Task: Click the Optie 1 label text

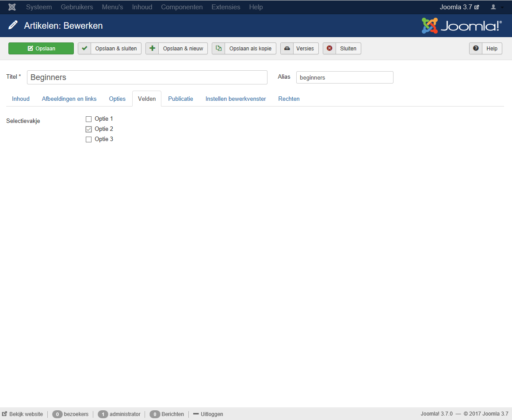Action: click(x=104, y=118)
